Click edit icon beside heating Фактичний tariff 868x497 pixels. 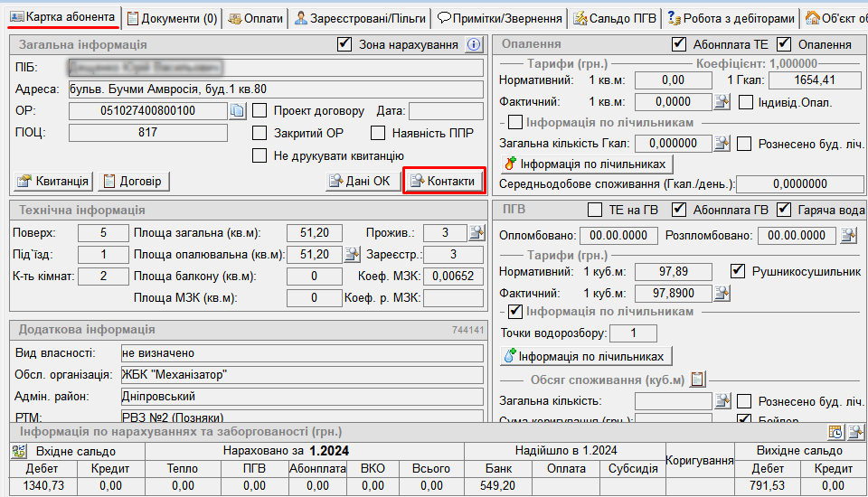[x=722, y=102]
